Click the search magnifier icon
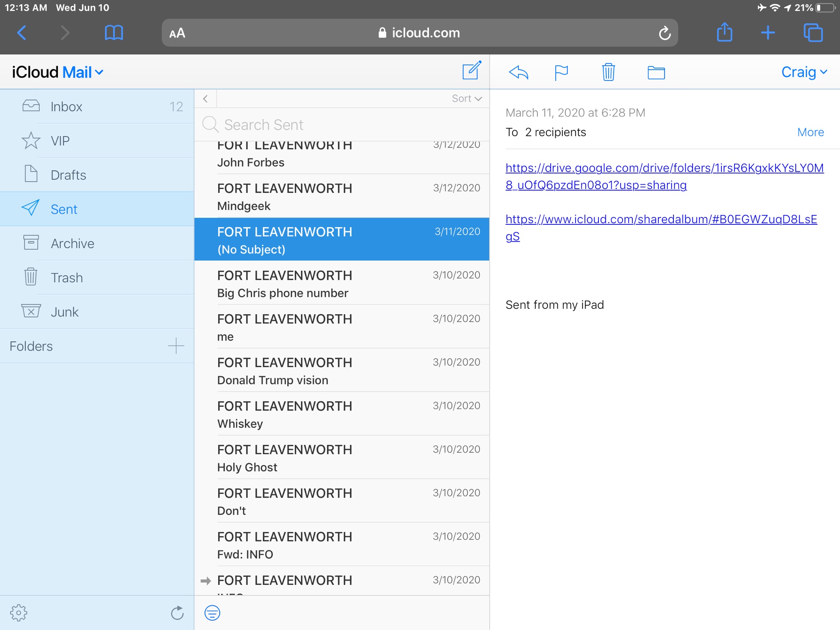Screen dimensions: 840x630 coord(210,124)
